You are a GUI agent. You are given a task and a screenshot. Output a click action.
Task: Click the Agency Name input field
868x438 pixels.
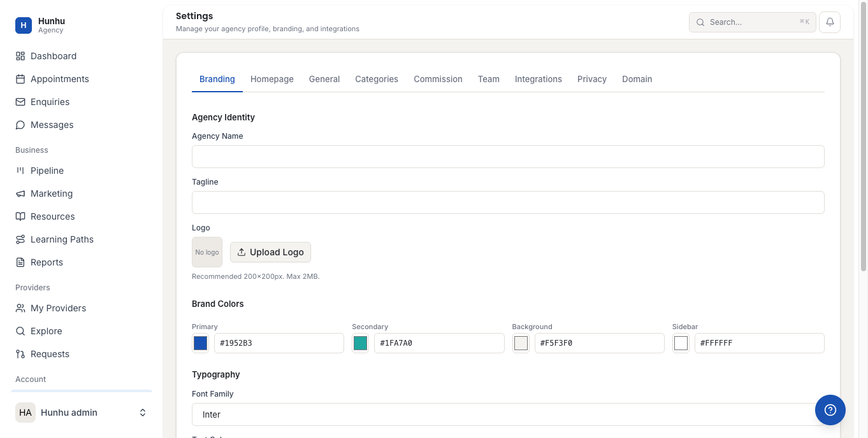pos(508,157)
